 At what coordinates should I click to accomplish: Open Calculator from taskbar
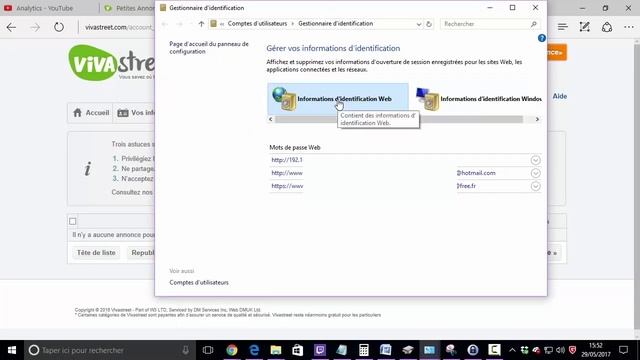(x=364, y=350)
